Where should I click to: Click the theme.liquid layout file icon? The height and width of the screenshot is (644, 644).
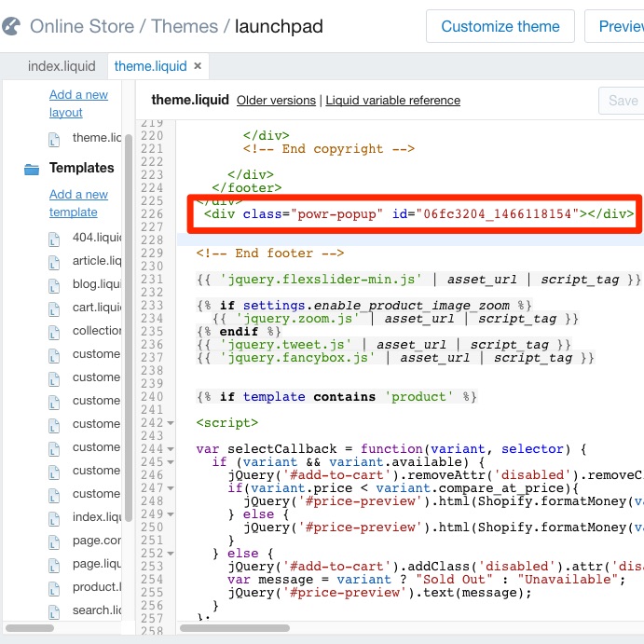(x=54, y=140)
